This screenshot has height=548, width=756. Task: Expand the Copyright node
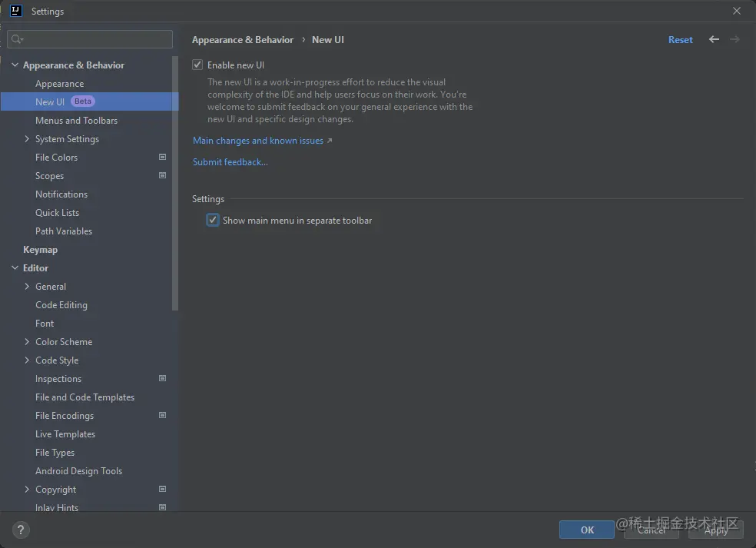(27, 489)
